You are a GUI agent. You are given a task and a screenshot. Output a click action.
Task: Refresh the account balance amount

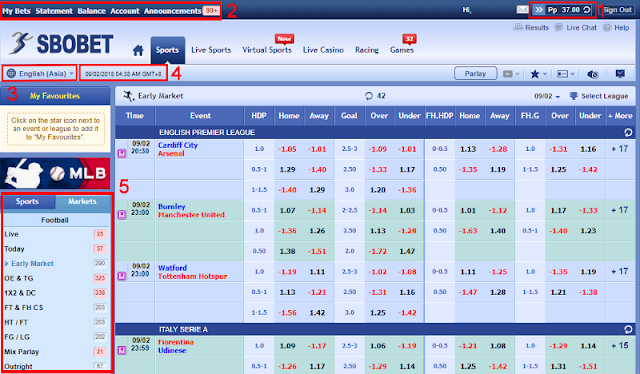[587, 10]
